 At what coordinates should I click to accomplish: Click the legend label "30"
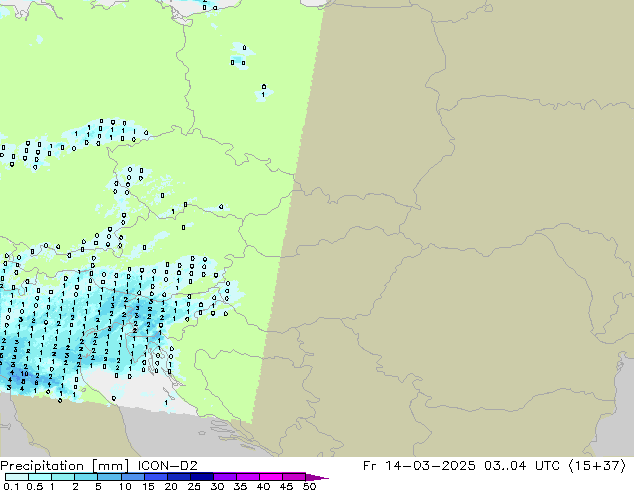point(217,486)
